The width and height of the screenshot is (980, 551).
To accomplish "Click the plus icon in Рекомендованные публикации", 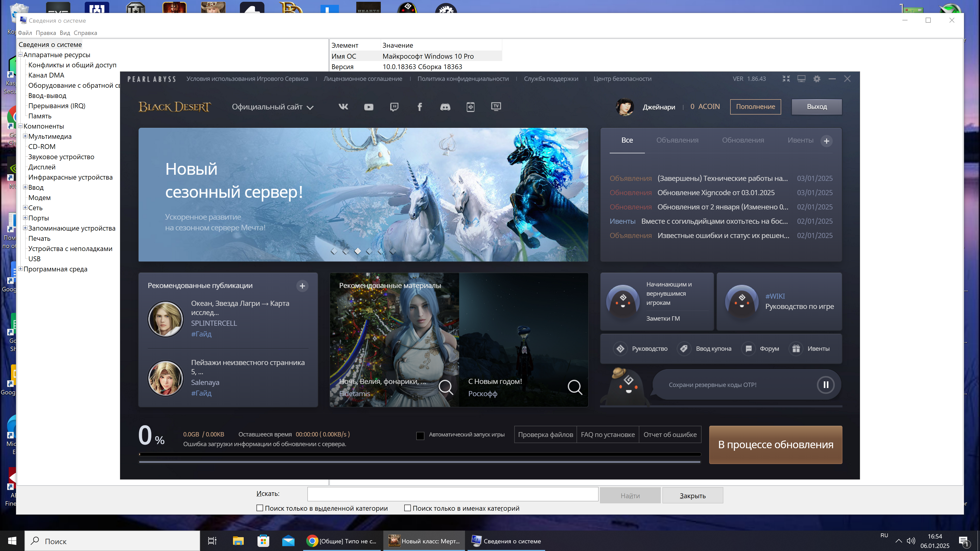I will [302, 286].
